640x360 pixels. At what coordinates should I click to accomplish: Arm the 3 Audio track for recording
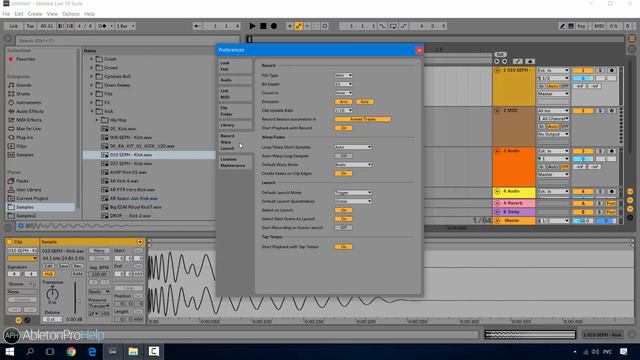click(x=611, y=151)
